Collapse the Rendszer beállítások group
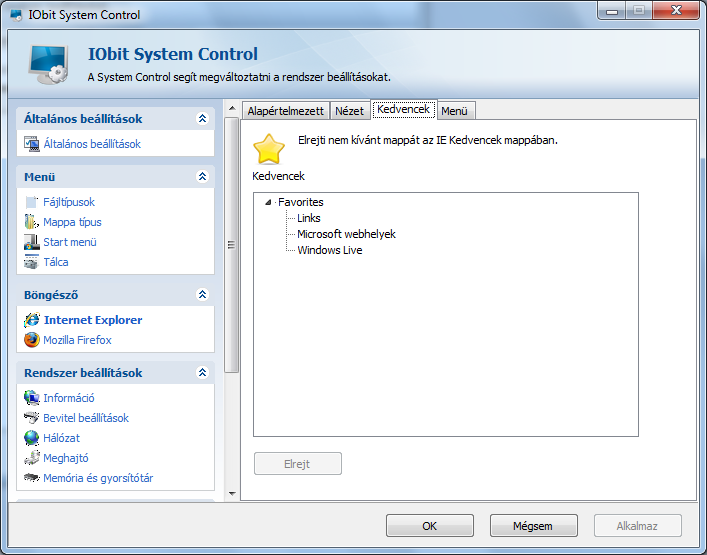Image resolution: width=707 pixels, height=555 pixels. click(x=202, y=373)
